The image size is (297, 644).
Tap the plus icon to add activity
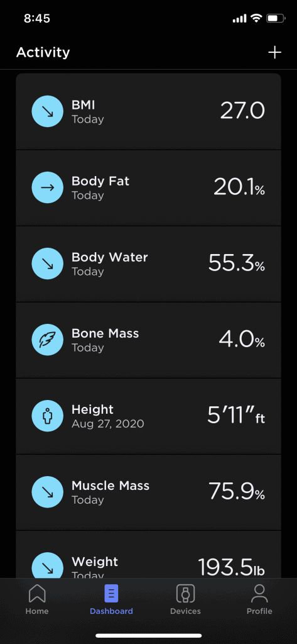click(274, 53)
